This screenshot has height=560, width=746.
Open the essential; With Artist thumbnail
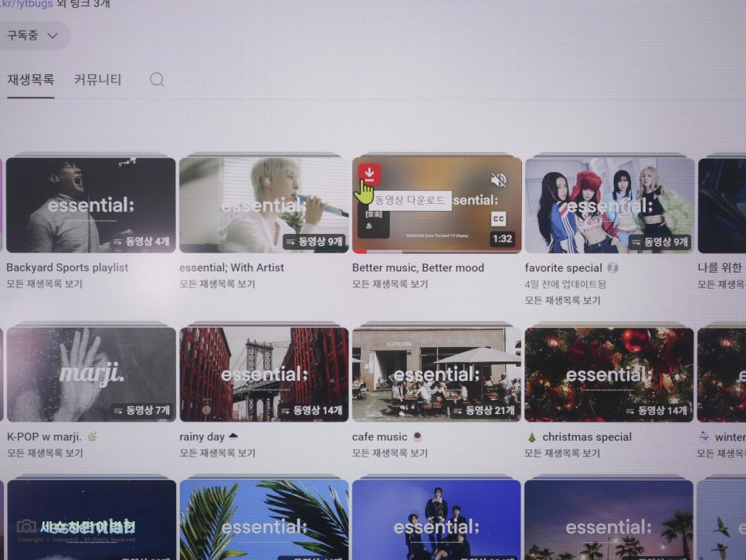click(x=263, y=205)
